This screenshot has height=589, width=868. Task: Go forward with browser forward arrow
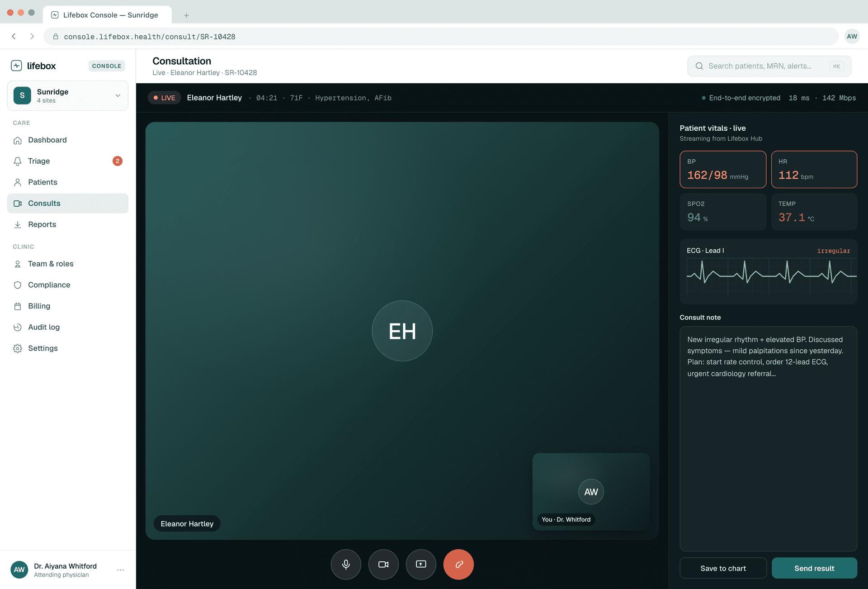pos(32,36)
